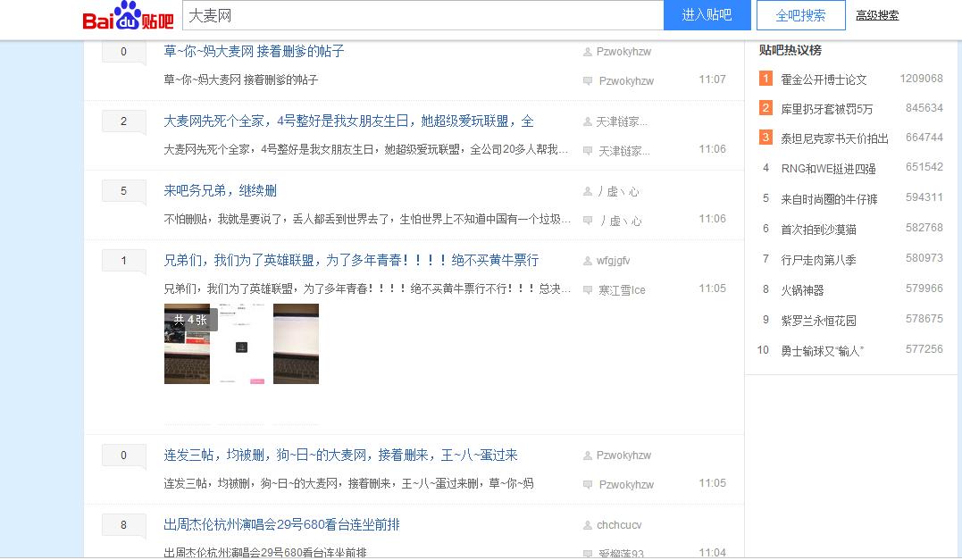Open first thumbnail labeled 共4张
The height and width of the screenshot is (560, 962).
[x=187, y=344]
